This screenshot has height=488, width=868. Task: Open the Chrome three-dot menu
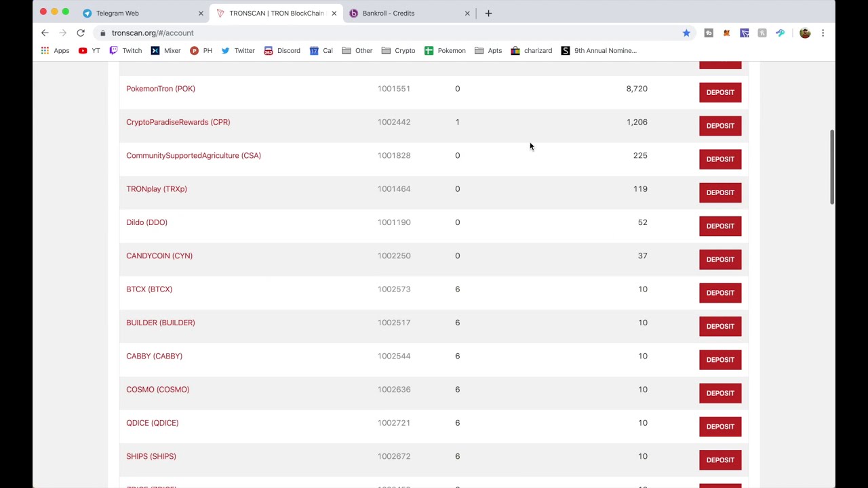823,33
